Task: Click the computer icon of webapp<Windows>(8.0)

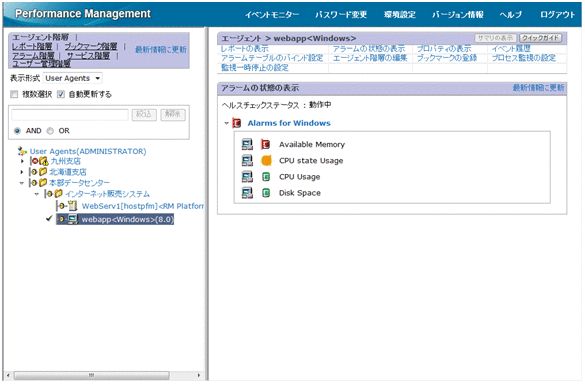Action: [72, 219]
